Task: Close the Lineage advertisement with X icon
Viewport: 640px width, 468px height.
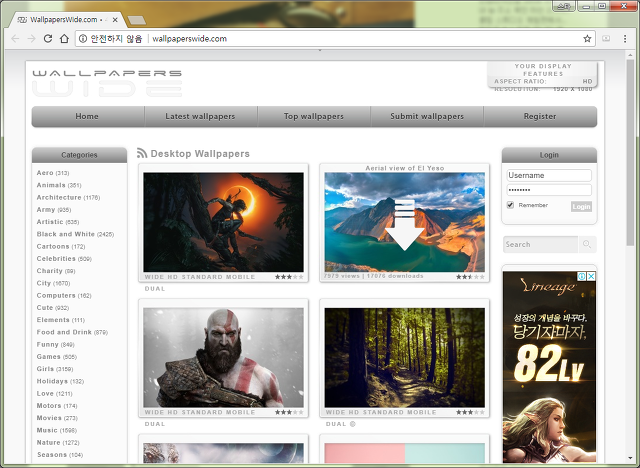Action: pos(591,276)
